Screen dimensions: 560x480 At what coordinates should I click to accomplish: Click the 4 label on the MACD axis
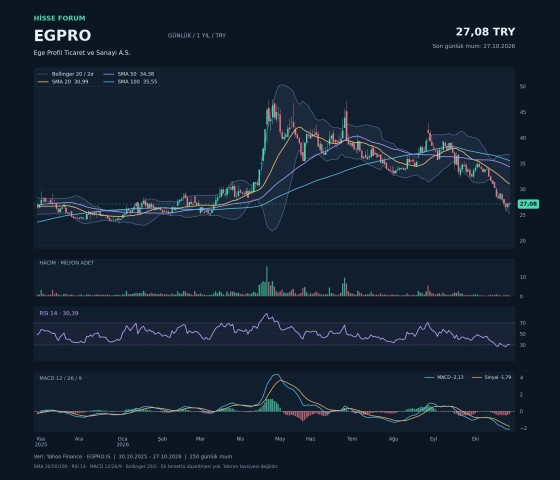[x=522, y=378]
